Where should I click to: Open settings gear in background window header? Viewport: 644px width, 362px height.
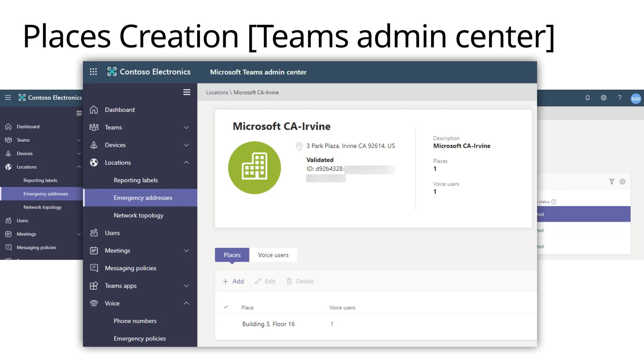click(603, 98)
